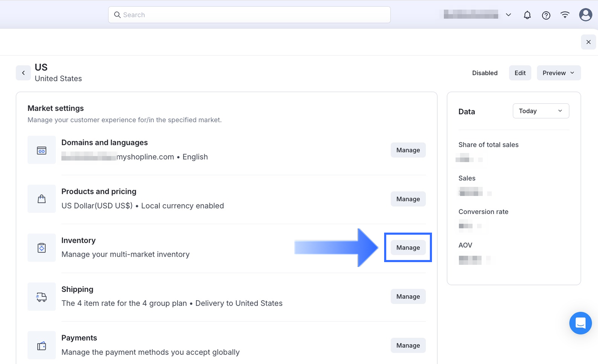Edit the US market
Screen dimensions: 598x364
pyautogui.click(x=520, y=73)
